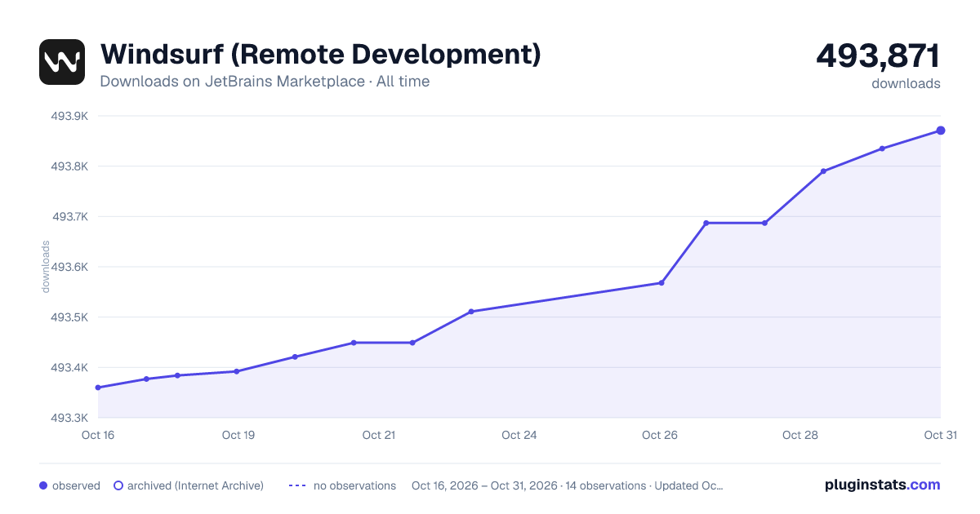980x514 pixels.
Task: Click the rotated 'downloads' y-axis title
Action: tap(46, 267)
